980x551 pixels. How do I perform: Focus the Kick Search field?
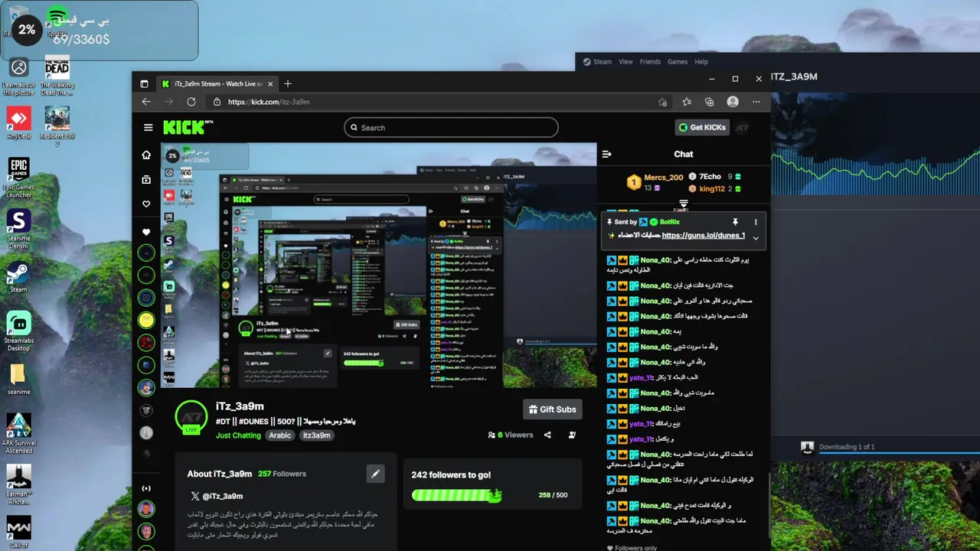point(451,128)
